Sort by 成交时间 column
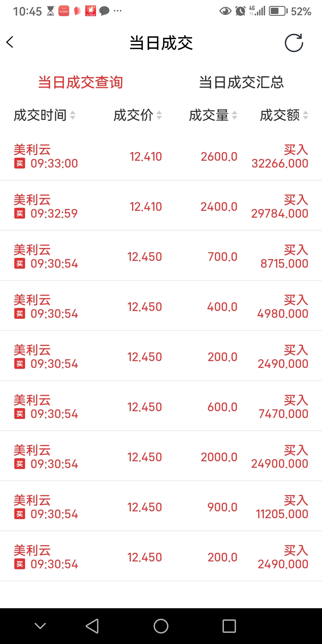This screenshot has width=322, height=644. click(x=45, y=115)
